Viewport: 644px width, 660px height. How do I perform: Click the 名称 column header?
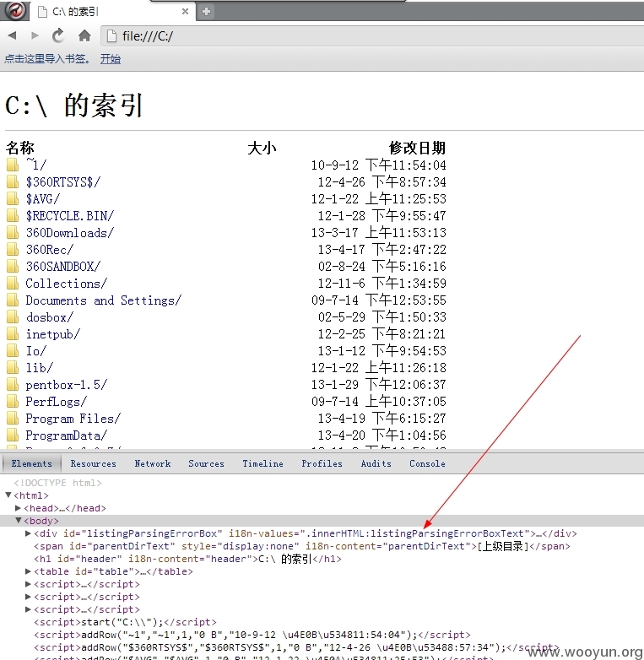pyautogui.click(x=19, y=148)
